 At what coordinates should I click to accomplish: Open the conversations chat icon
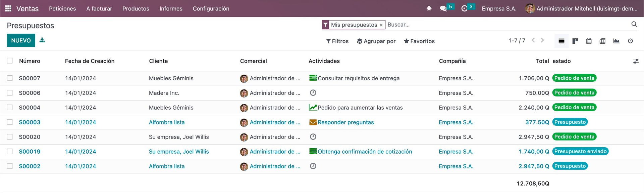click(443, 8)
